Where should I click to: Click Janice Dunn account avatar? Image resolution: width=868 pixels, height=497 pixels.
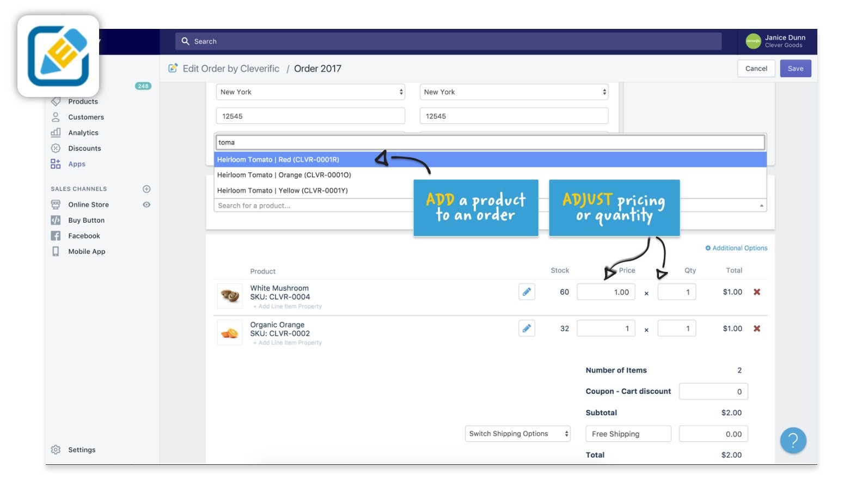[753, 41]
